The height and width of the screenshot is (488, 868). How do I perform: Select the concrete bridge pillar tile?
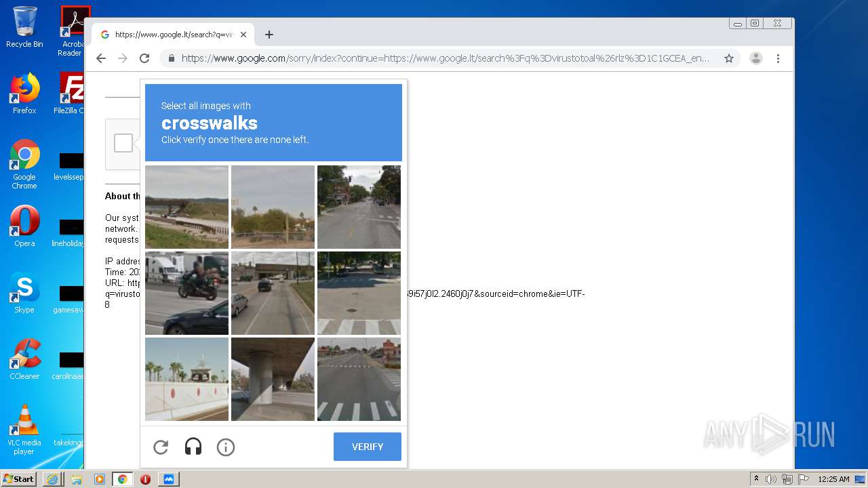point(273,379)
